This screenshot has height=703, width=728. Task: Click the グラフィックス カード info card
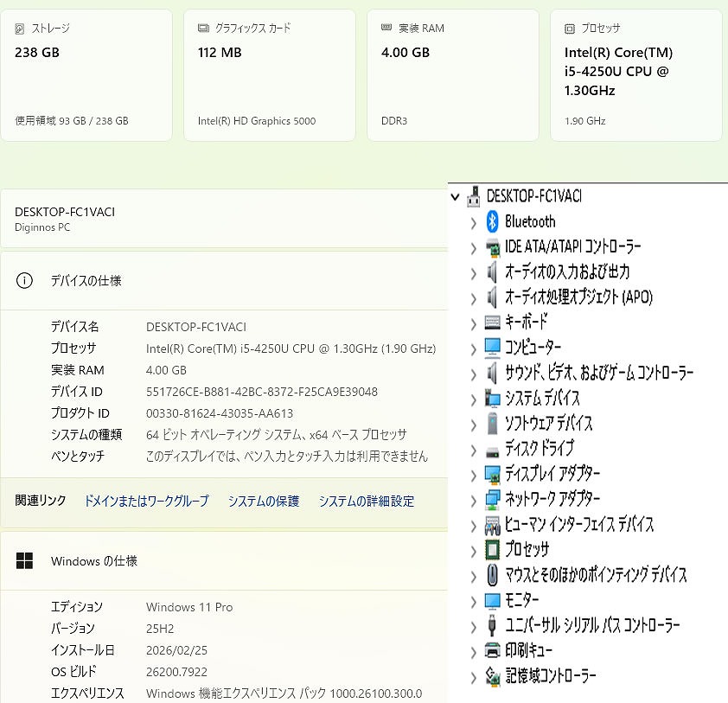click(x=269, y=75)
